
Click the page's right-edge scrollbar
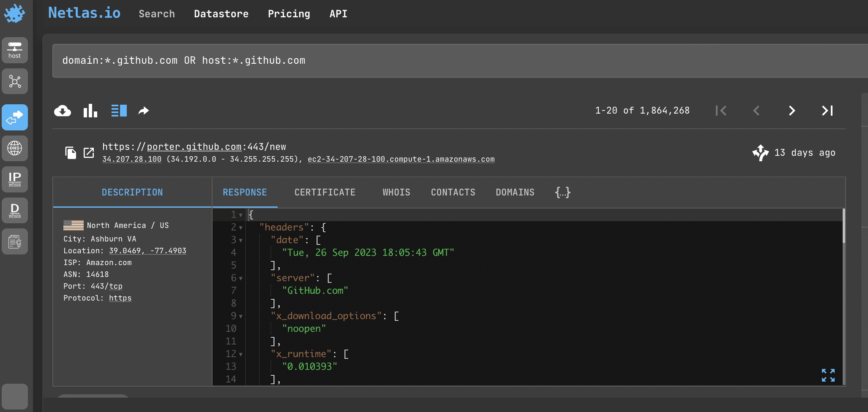coord(865,245)
